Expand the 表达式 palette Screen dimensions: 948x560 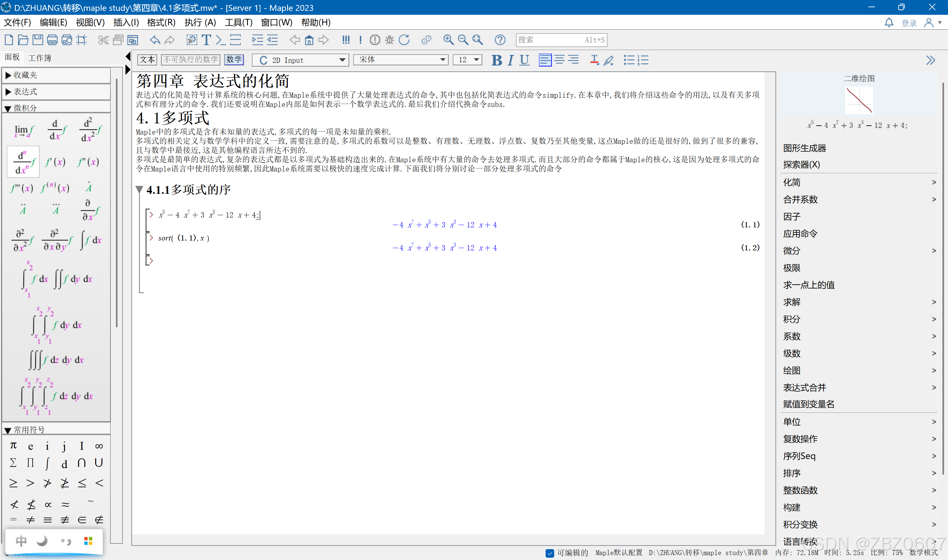coord(56,92)
